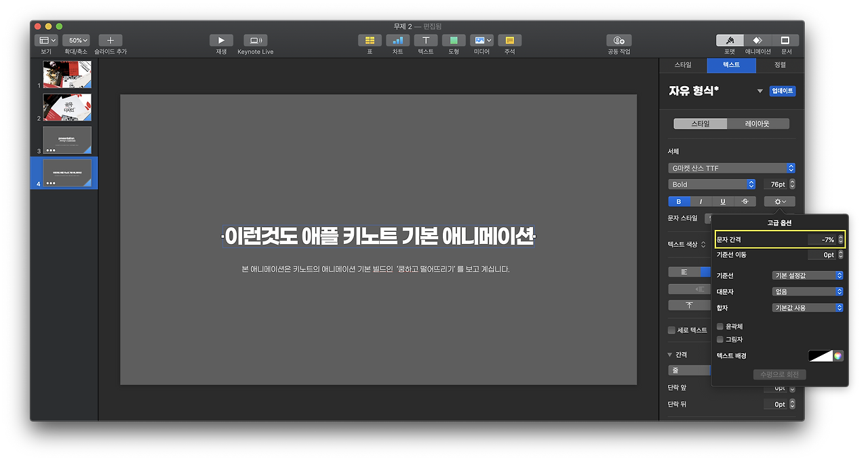Adjust the font size stepper next to 76pt

coord(792,184)
